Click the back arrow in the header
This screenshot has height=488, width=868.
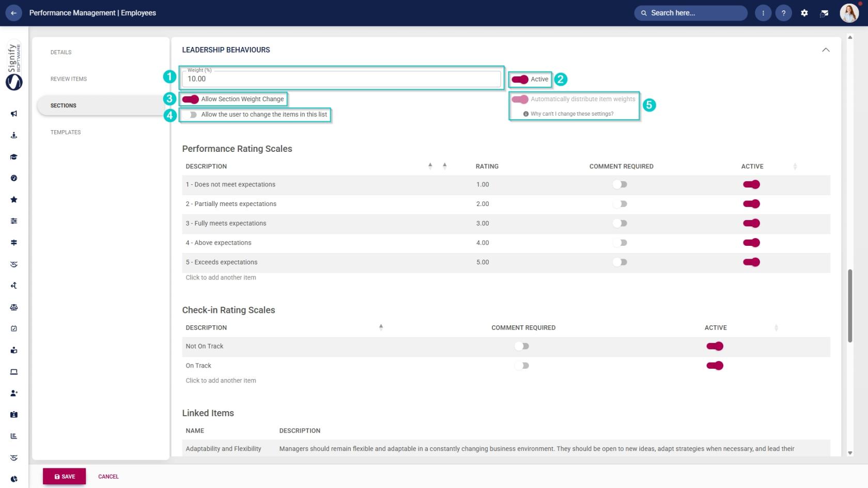13,13
